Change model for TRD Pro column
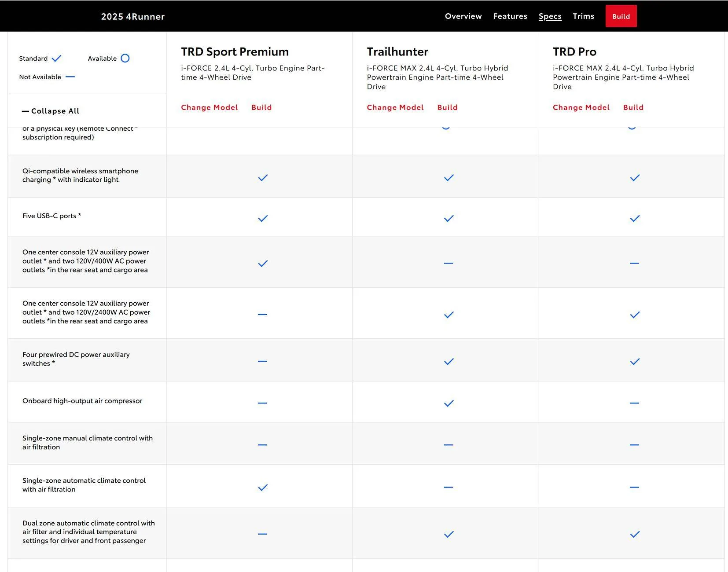Image resolution: width=728 pixels, height=572 pixels. (x=581, y=107)
